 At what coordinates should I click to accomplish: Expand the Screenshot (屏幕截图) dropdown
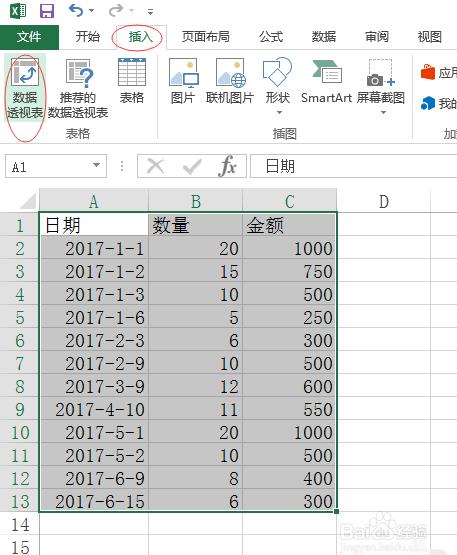click(x=383, y=113)
